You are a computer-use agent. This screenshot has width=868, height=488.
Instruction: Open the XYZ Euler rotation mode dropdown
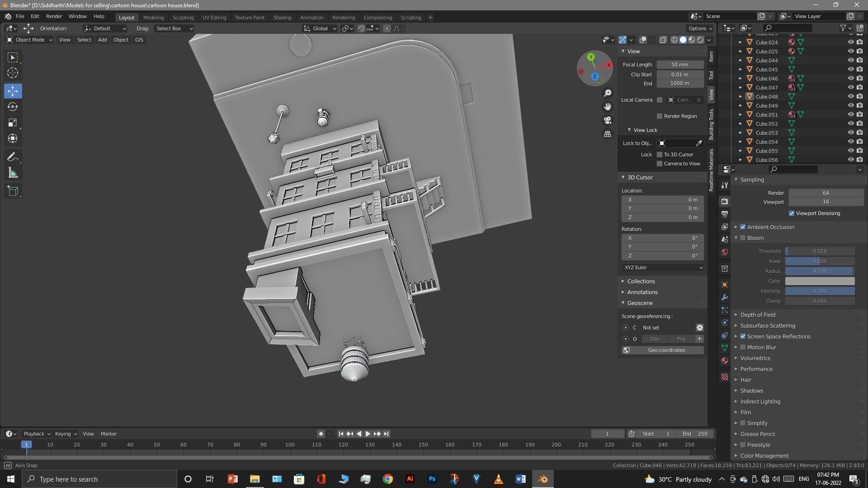click(662, 267)
